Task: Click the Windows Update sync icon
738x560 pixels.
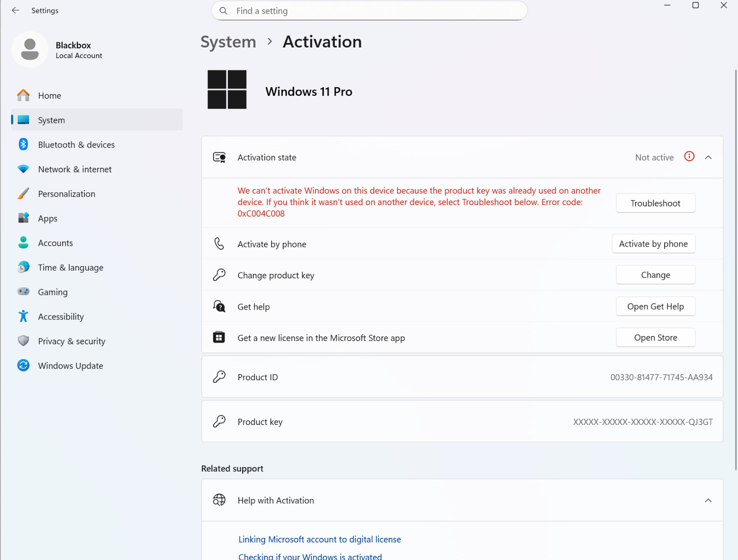Action: [24, 365]
